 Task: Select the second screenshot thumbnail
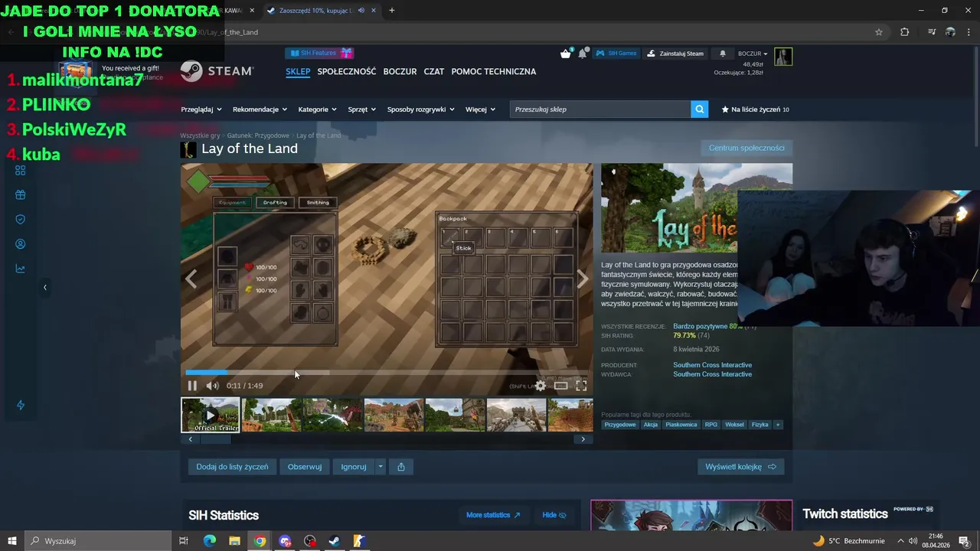pyautogui.click(x=271, y=415)
